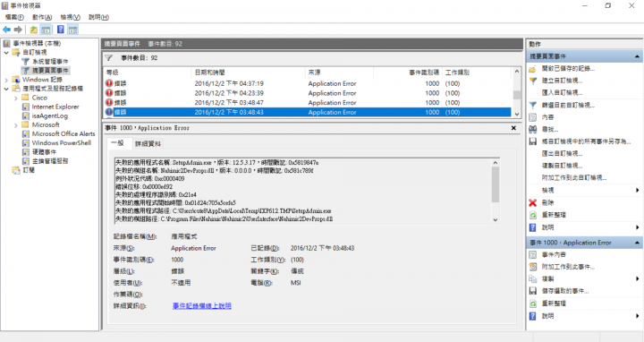Open the 檢視 submenu arrow in actions

638,191
